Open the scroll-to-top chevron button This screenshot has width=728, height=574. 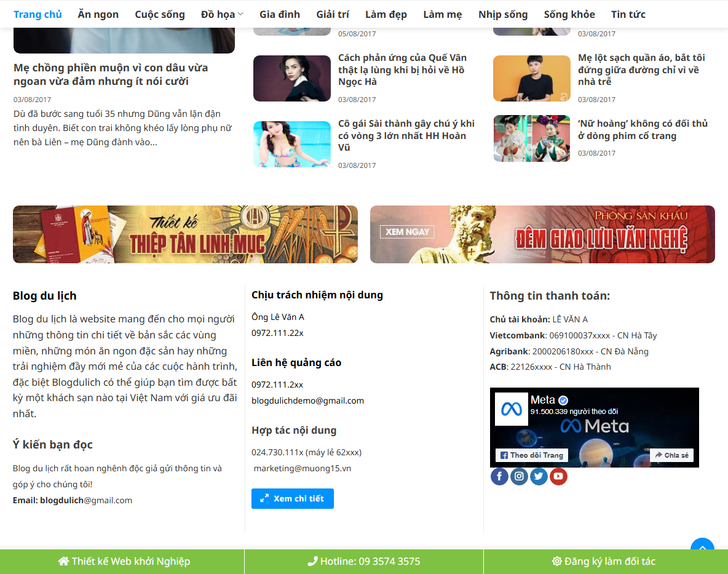click(x=702, y=548)
